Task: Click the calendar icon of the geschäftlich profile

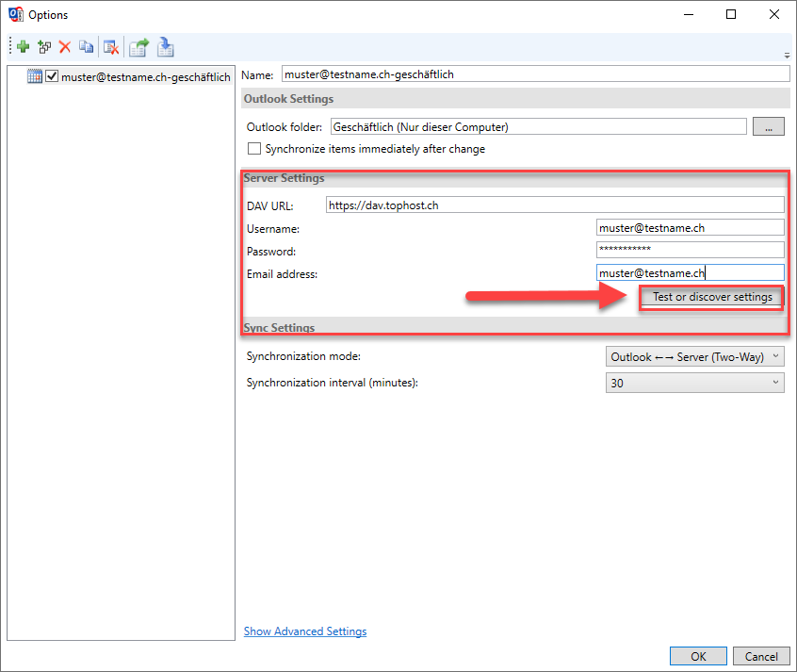Action: pyautogui.click(x=35, y=76)
